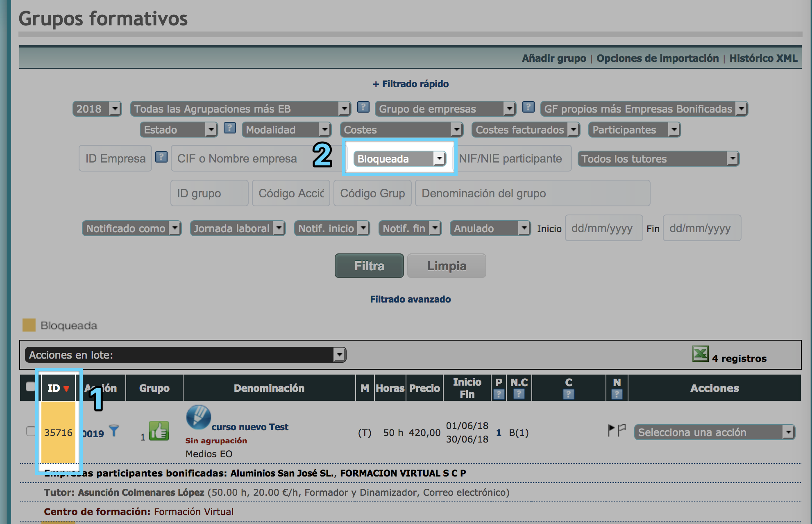Click the Excel export icon
Image resolution: width=812 pixels, height=524 pixels.
700,354
